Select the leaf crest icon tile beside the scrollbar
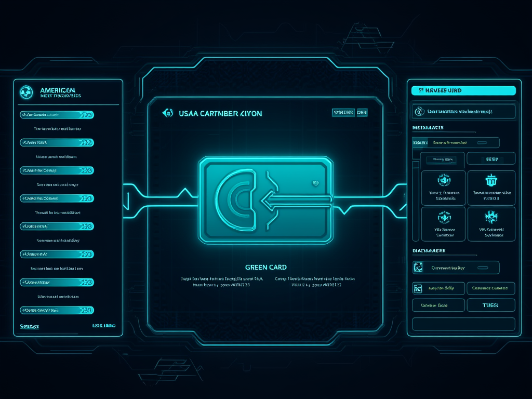The height and width of the screenshot is (399, 532). (x=443, y=224)
